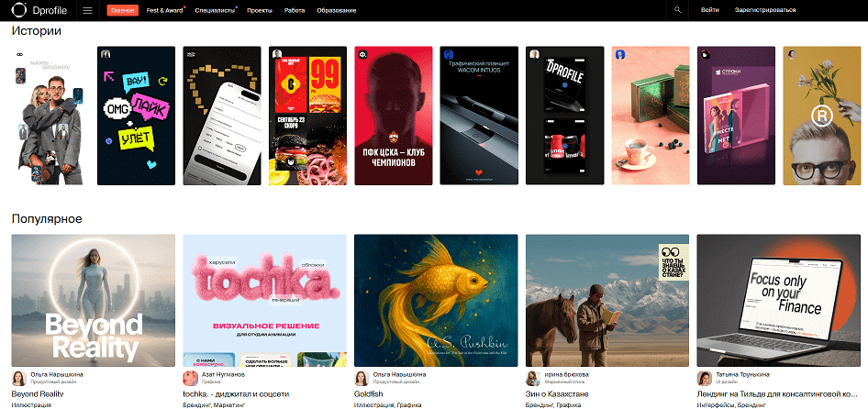The image size is (868, 409).
Task: Click avatar icon on OMG Лайк story
Action: coord(106,54)
